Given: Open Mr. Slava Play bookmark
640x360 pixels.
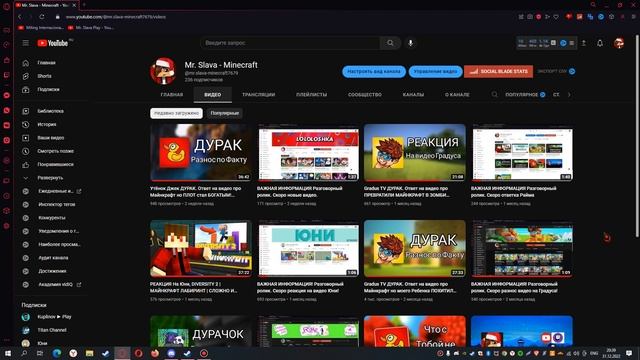Looking at the screenshot, I should tap(91, 28).
